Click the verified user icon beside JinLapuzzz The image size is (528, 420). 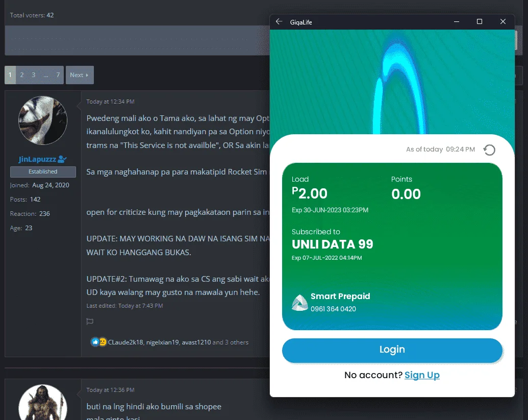point(62,159)
